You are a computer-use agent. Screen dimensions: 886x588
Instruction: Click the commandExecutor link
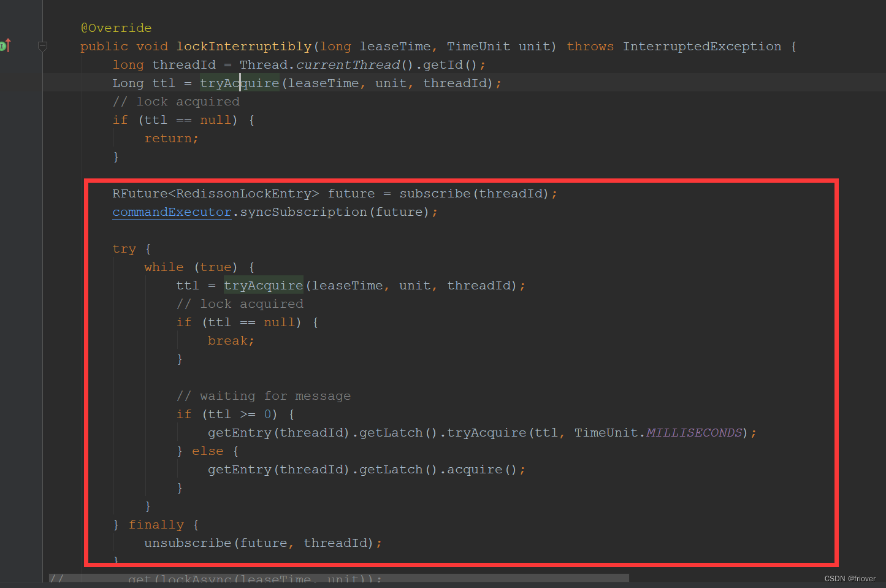pos(172,212)
